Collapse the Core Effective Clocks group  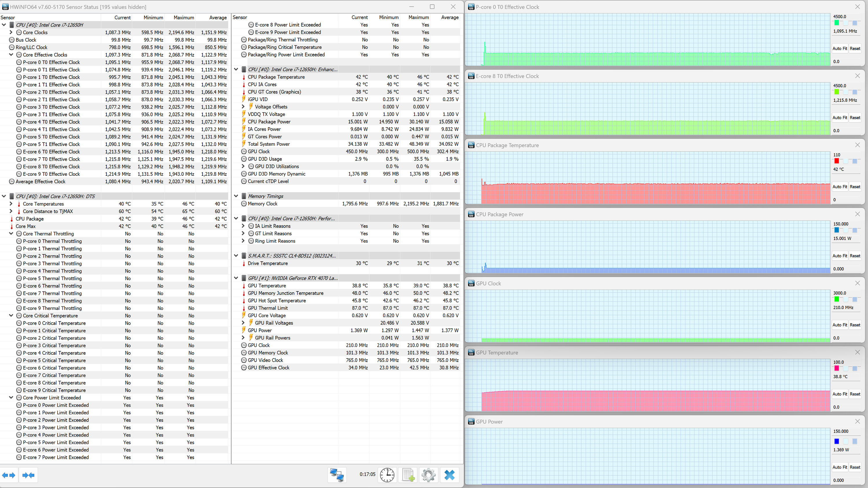tap(11, 55)
